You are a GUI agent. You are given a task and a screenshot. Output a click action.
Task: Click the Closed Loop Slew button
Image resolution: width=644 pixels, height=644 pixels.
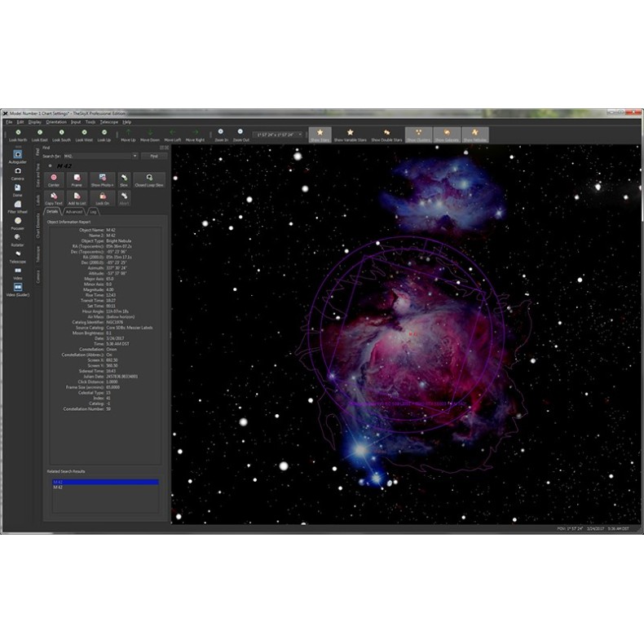pos(149,179)
